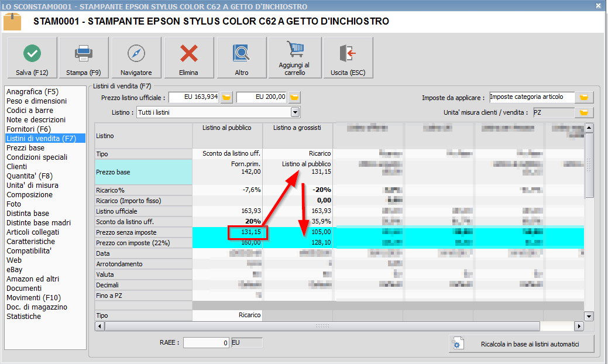Open Movimenti (F10) in the sidebar

[x=34, y=298]
